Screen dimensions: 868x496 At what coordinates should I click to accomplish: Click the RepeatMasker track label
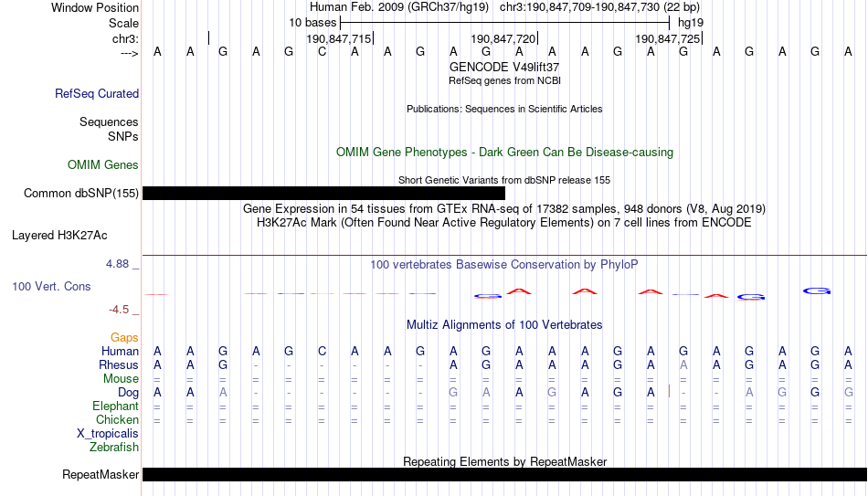(101, 474)
